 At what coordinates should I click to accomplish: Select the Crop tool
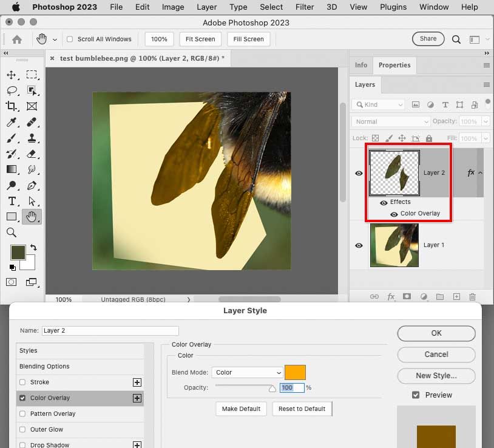[11, 106]
